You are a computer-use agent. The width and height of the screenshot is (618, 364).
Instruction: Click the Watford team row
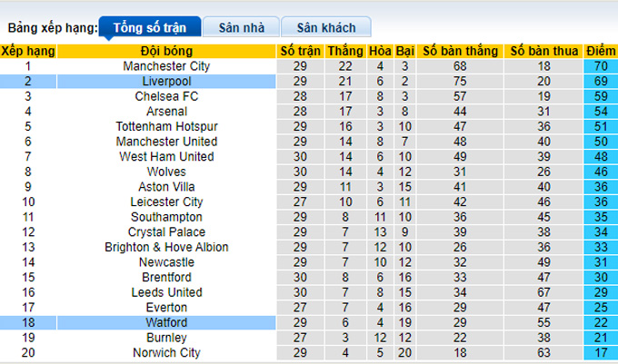pyautogui.click(x=167, y=322)
